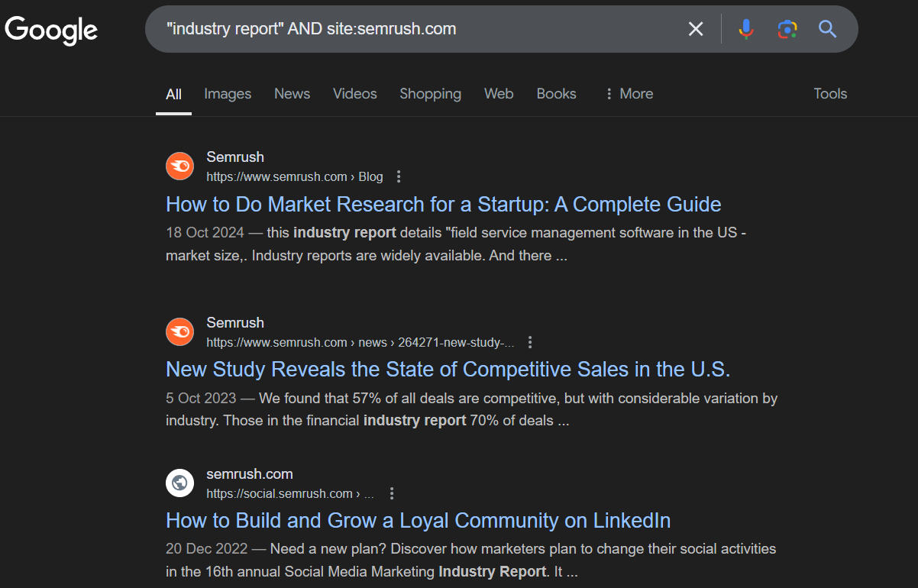Click the https://www.semrush.com › Blog URL
The image size is (918, 588).
click(295, 176)
